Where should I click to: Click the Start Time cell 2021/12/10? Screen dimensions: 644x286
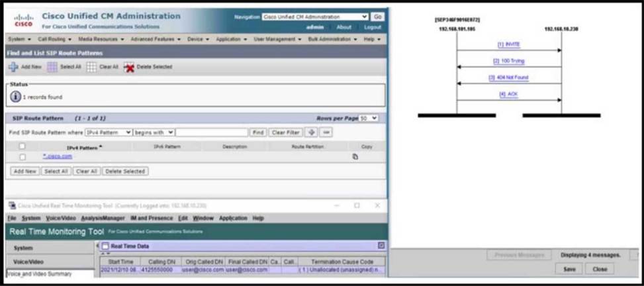(120, 270)
